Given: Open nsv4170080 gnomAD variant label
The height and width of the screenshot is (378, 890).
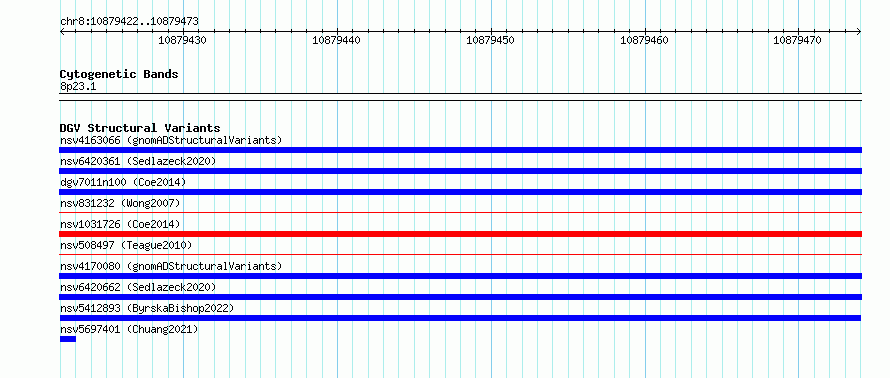Looking at the screenshot, I should point(171,266).
